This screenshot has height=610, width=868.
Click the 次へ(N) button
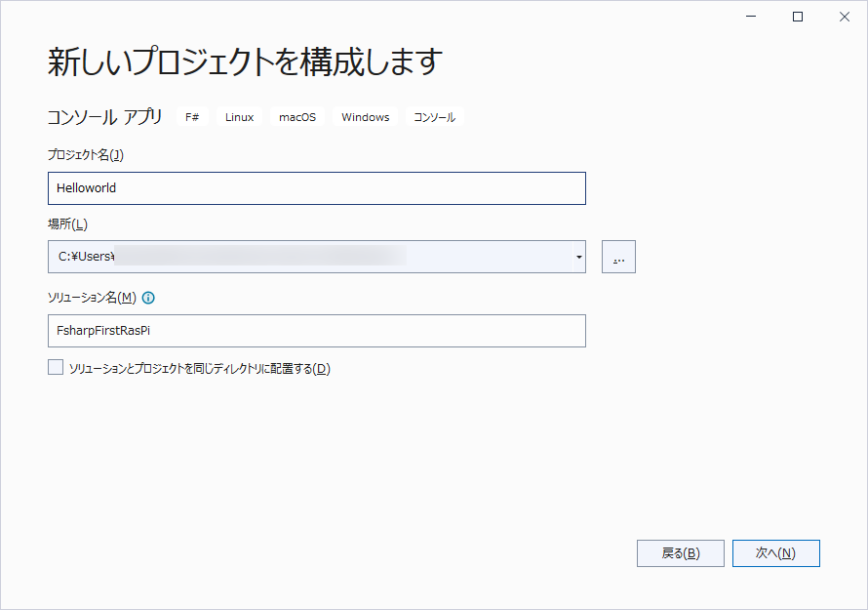pos(775,553)
